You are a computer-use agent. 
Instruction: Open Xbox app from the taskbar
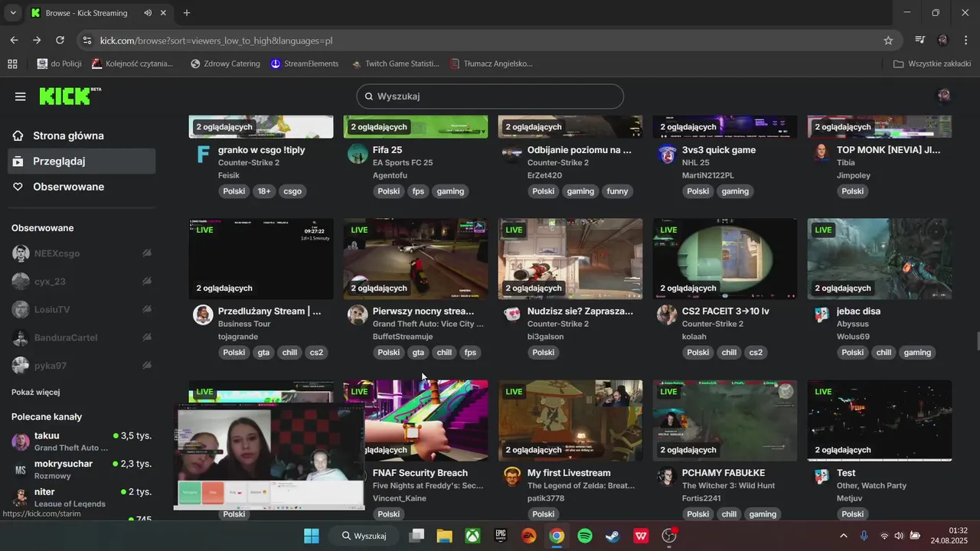(473, 536)
